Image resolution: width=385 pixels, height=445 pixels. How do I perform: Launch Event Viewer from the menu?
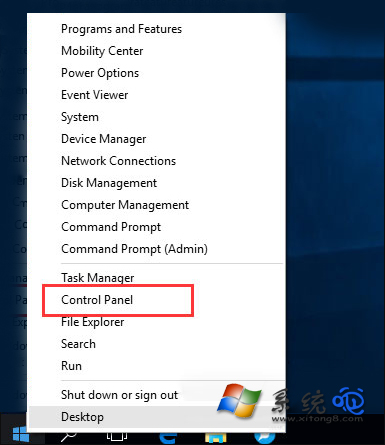coord(156,95)
